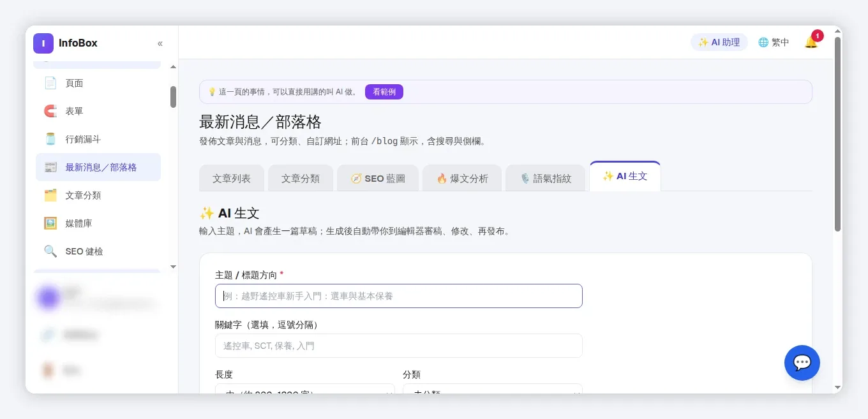Click the page scrollbar down arrow
Screen dimensions: 868x419
837,387
